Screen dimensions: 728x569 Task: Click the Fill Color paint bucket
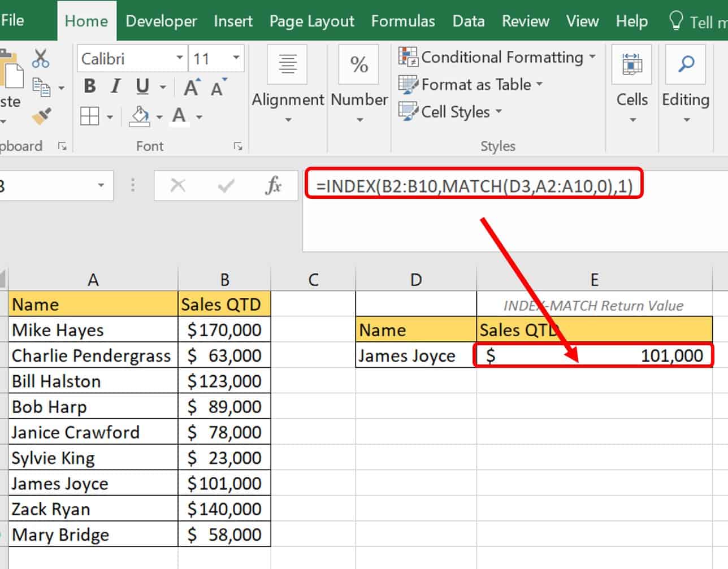pos(139,116)
